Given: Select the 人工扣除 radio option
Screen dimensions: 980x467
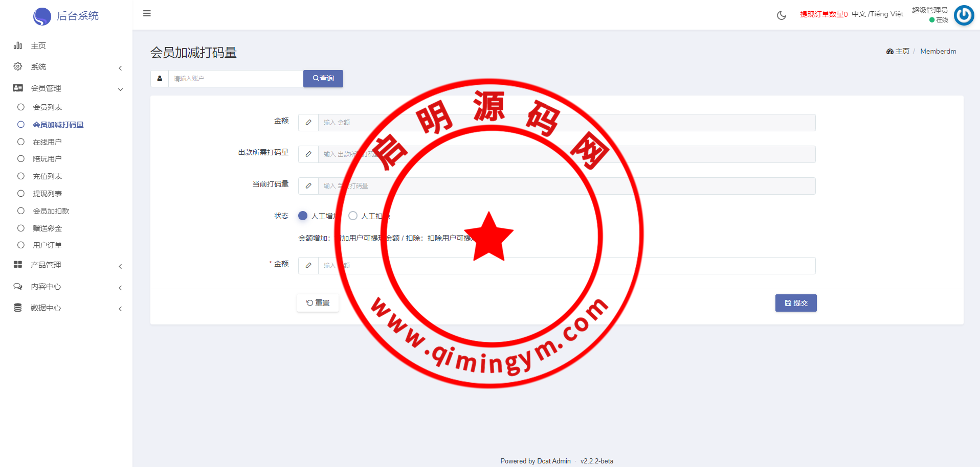Looking at the screenshot, I should click(353, 216).
